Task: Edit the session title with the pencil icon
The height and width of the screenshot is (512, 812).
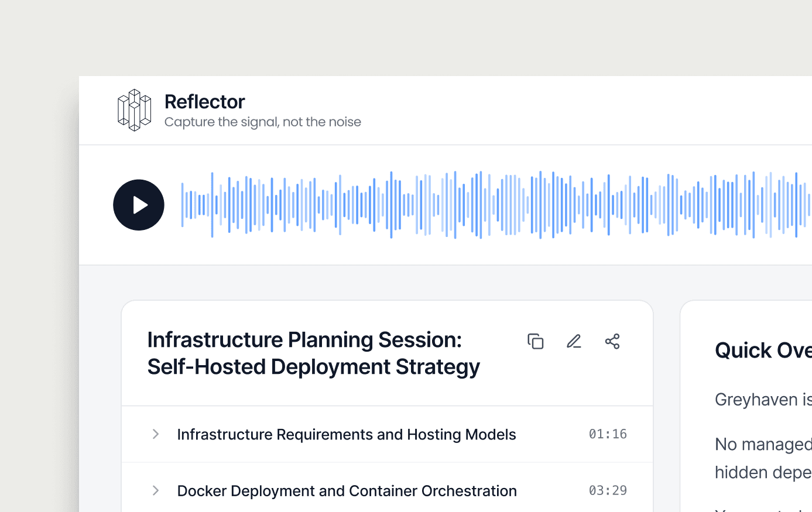Action: click(574, 341)
